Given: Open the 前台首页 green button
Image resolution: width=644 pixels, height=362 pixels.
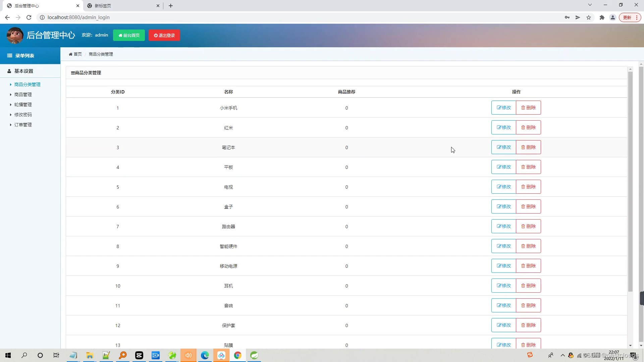Looking at the screenshot, I should coord(129,35).
